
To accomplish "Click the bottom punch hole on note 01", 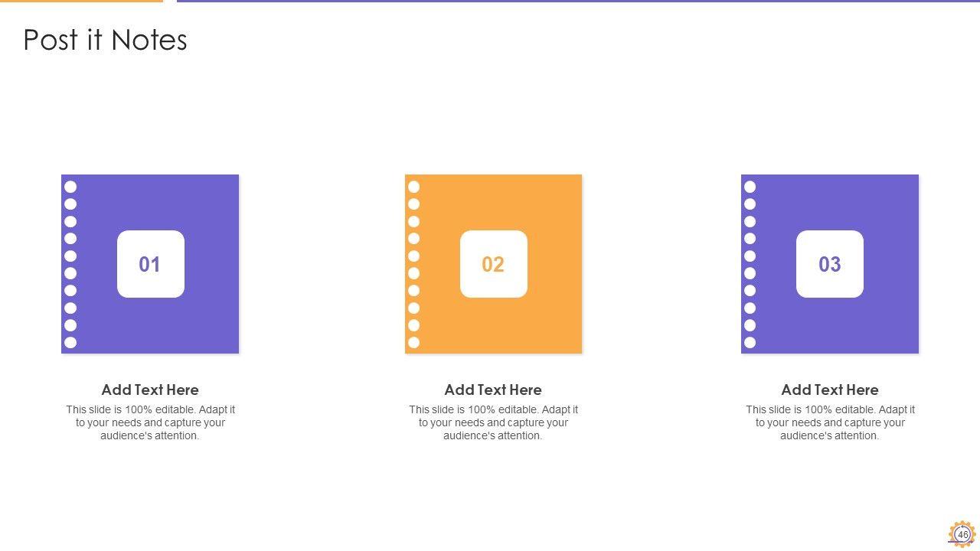I will pos(70,342).
